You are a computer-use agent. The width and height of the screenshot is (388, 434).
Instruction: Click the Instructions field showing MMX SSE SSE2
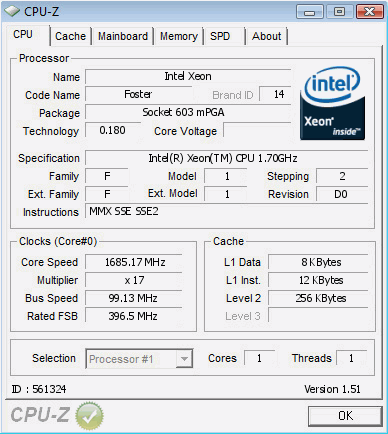tap(227, 211)
